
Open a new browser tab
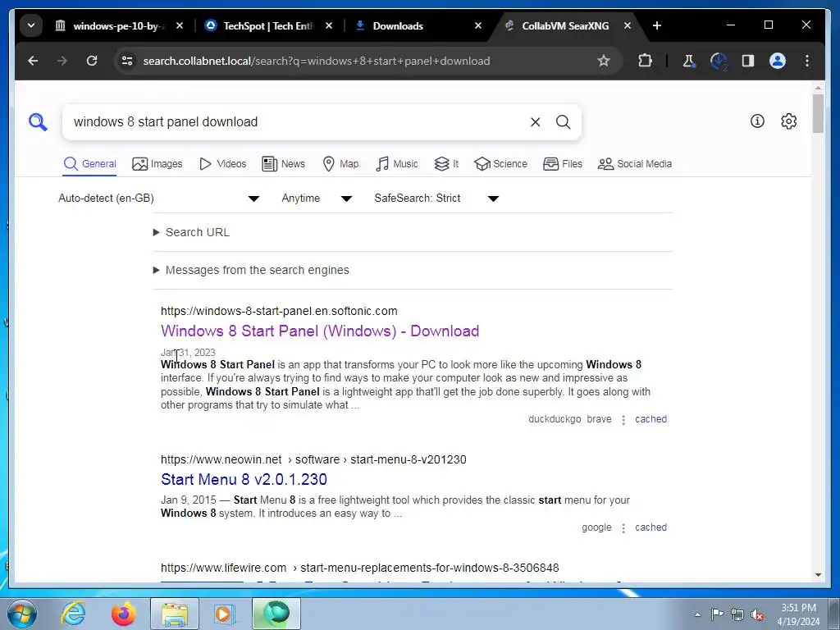(x=657, y=25)
